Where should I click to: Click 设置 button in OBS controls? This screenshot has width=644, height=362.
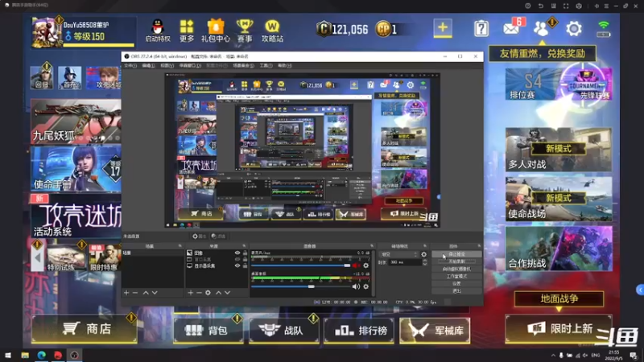pyautogui.click(x=456, y=284)
